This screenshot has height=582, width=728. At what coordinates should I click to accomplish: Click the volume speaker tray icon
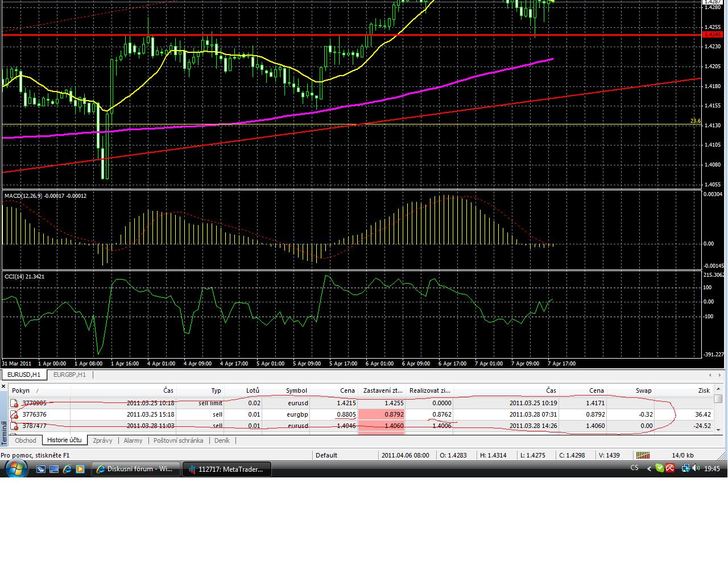coord(696,468)
